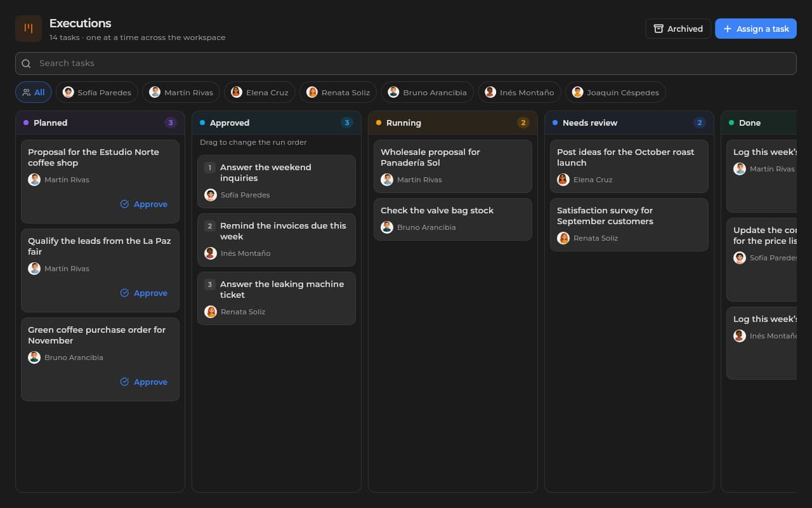This screenshot has width=812, height=508.
Task: Click the Assign a task button
Action: (756, 29)
